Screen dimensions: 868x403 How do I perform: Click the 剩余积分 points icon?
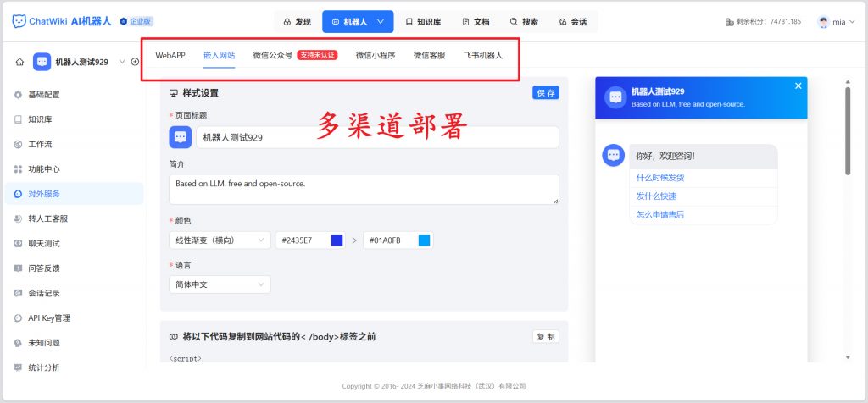point(729,22)
